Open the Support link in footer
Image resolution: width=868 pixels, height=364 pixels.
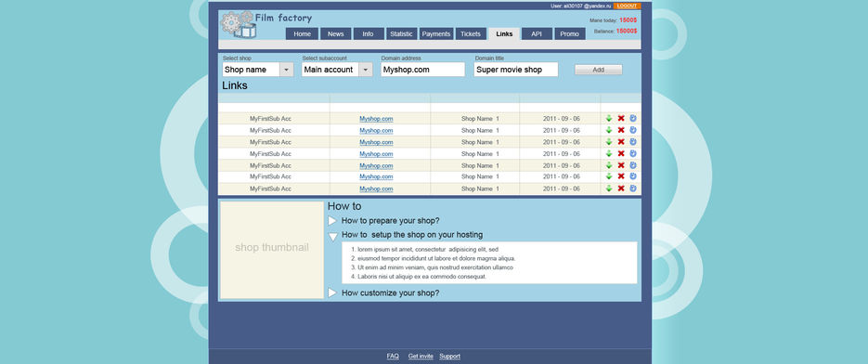coord(449,357)
